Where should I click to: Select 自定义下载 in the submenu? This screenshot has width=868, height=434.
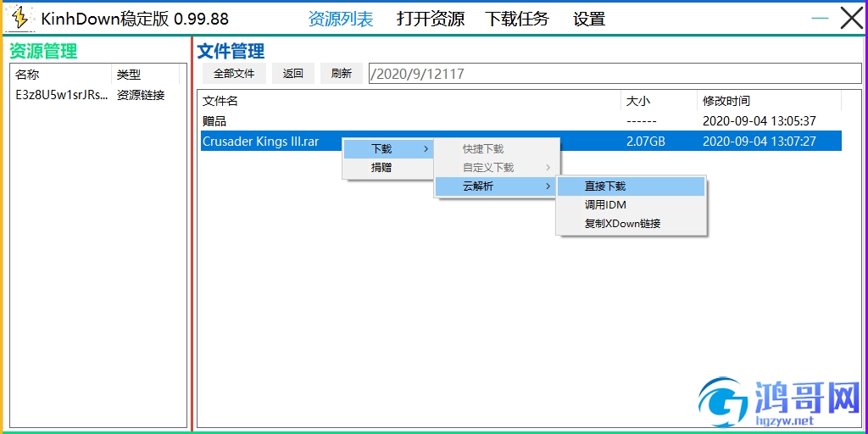pos(497,167)
